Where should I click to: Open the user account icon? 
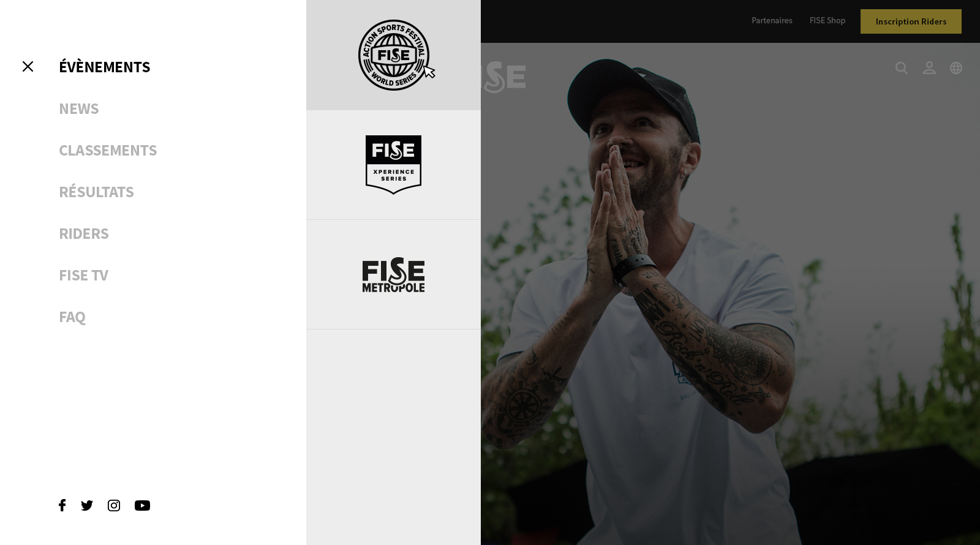(x=929, y=68)
